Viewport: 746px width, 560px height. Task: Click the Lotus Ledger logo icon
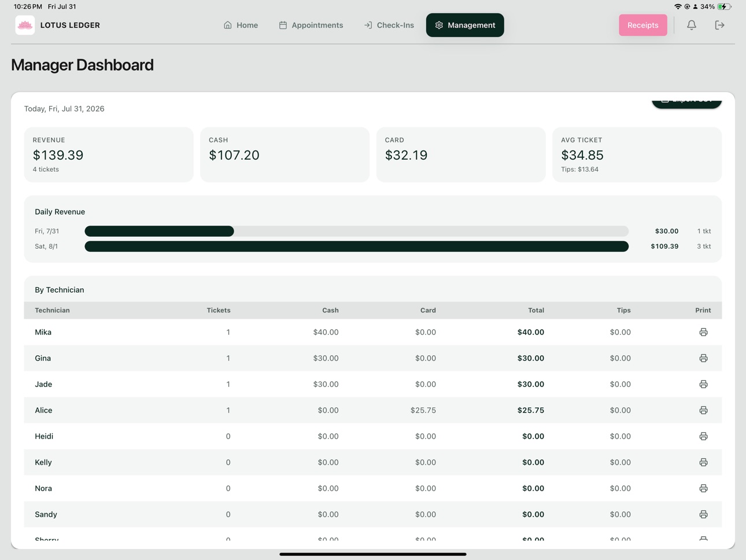pyautogui.click(x=25, y=25)
